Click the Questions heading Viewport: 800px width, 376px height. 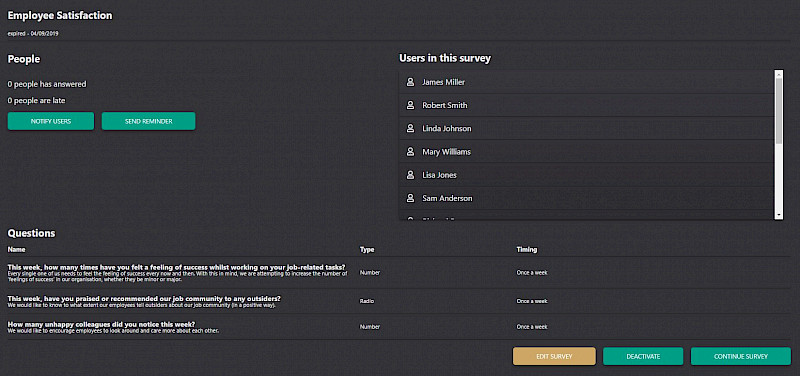pyautogui.click(x=31, y=233)
